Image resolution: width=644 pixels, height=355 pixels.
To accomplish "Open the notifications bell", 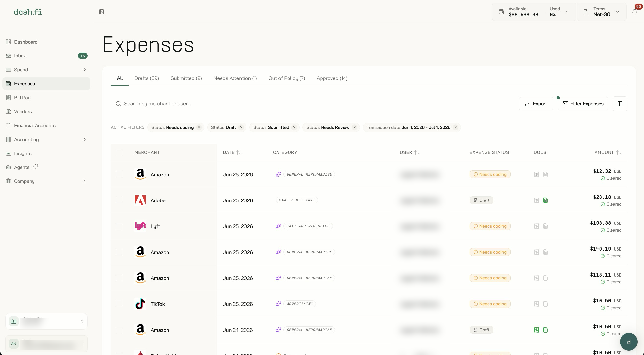I will (634, 12).
